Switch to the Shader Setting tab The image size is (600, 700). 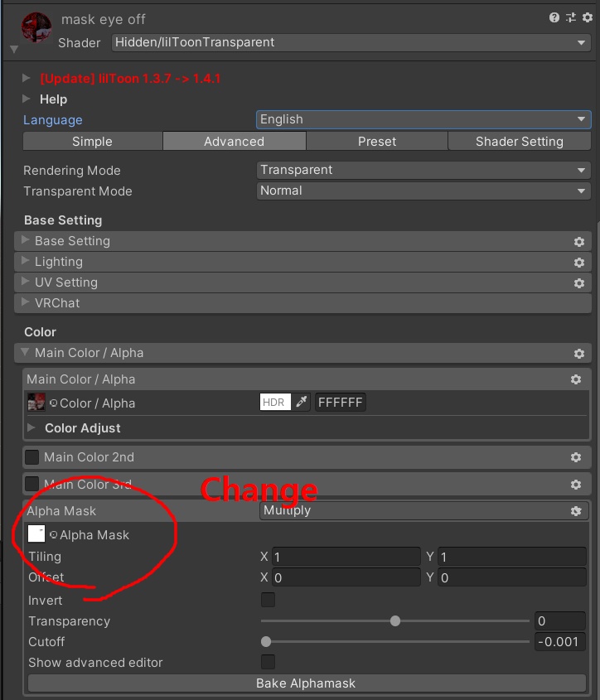click(x=519, y=141)
